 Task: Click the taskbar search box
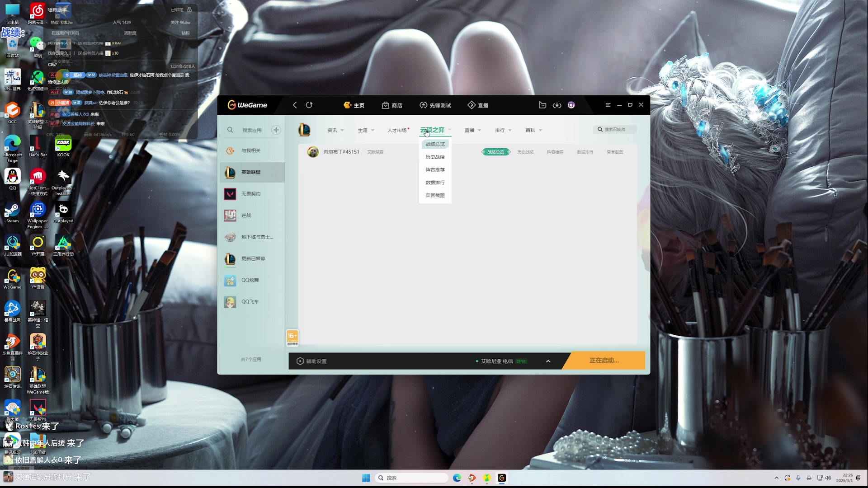pyautogui.click(x=412, y=478)
